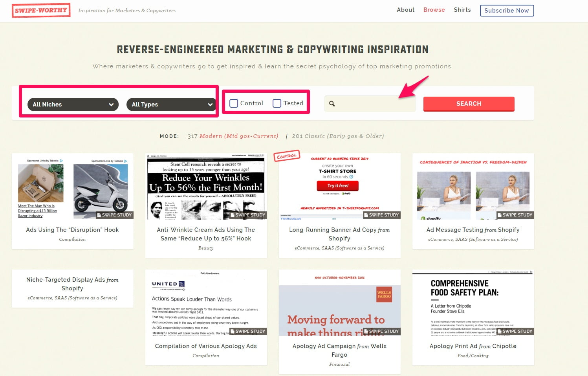Open the About menu item
Viewport: 588px width, 376px height.
click(405, 10)
